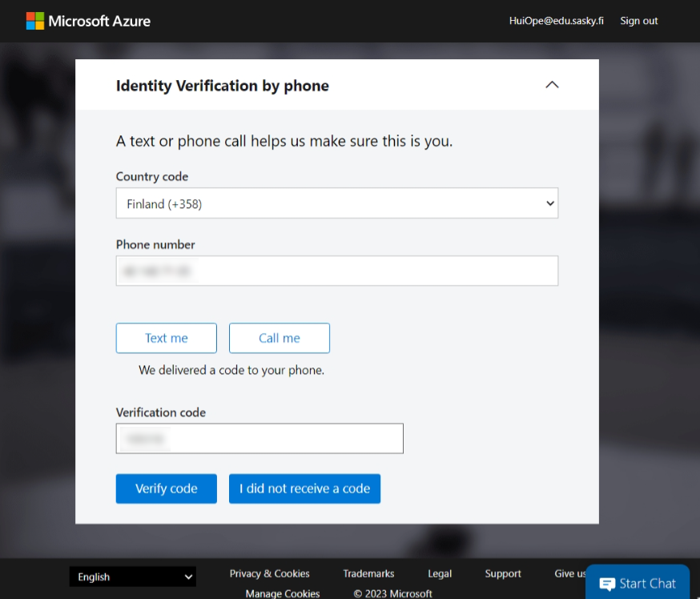
Task: Click the Verification code label
Action: 161,412
